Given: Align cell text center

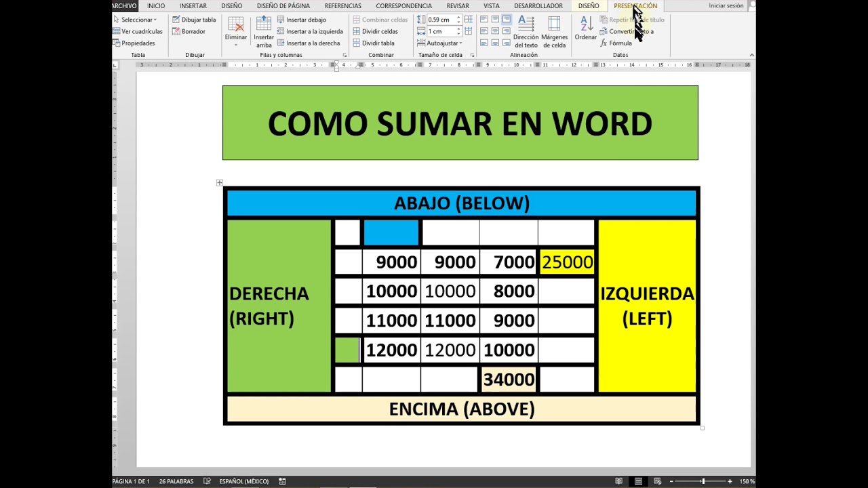Looking at the screenshot, I should click(x=495, y=31).
